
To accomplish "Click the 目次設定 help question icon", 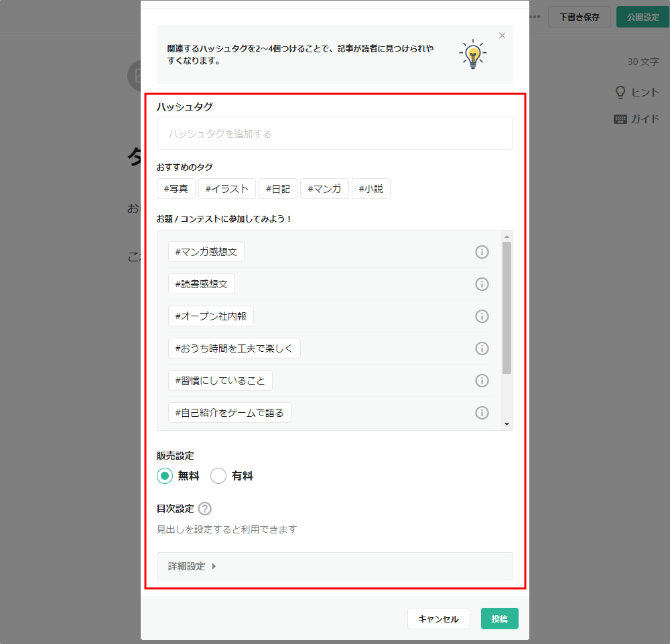I will tap(205, 509).
